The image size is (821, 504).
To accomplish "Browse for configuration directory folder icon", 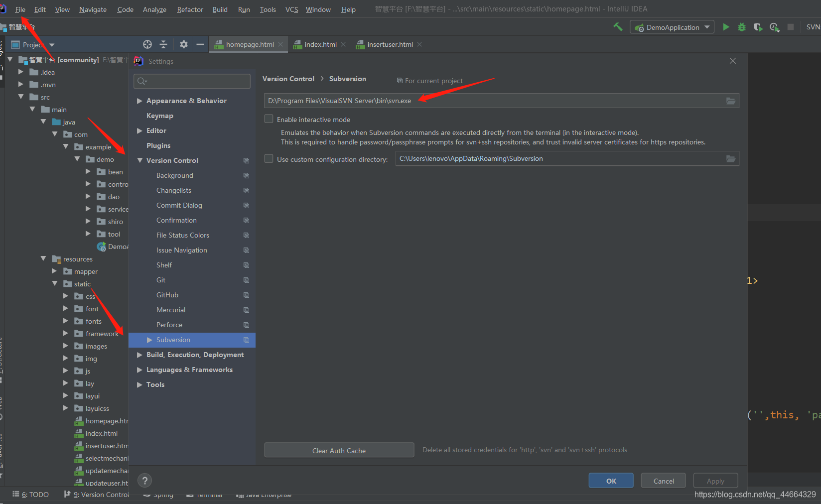I will (x=731, y=158).
